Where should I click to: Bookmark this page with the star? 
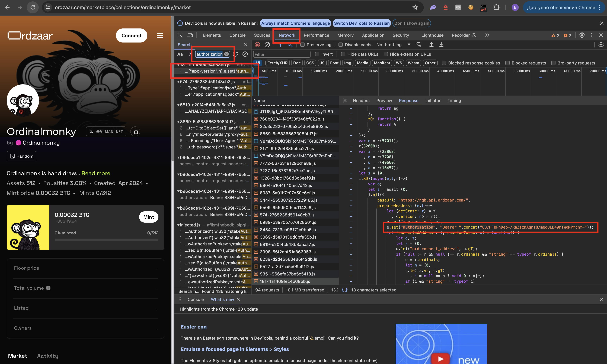coord(415,7)
